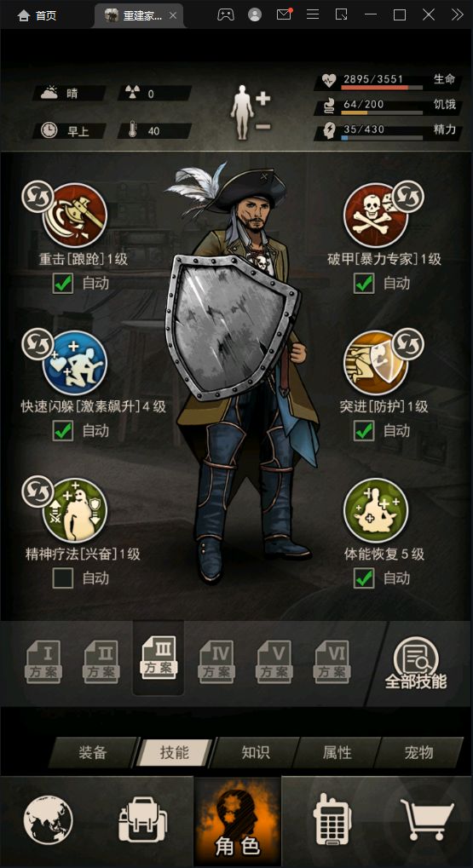Open the 重击[踉跄] axe skill icon

(75, 216)
